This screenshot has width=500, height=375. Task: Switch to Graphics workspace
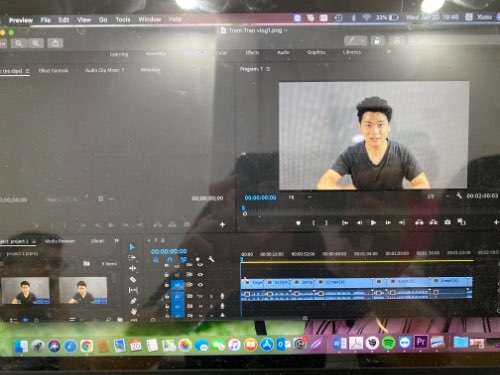coord(316,52)
